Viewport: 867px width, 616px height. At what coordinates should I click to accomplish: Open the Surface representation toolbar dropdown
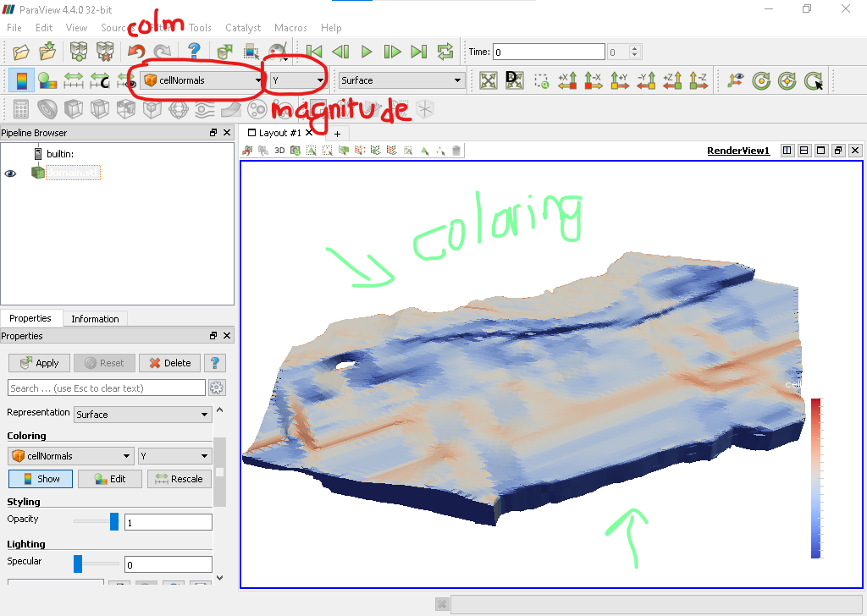401,80
